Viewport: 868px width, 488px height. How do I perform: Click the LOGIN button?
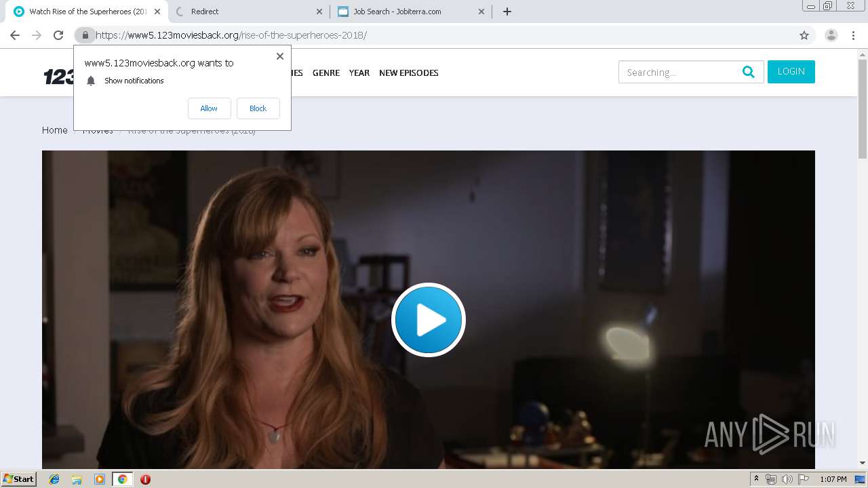(791, 72)
